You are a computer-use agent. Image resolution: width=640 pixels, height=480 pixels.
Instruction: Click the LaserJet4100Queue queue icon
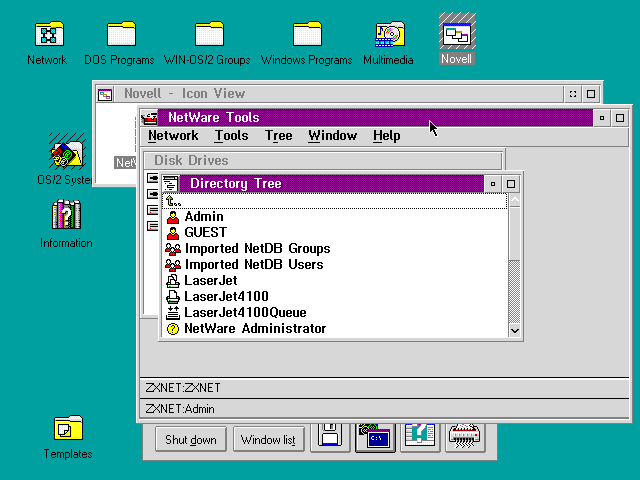tap(173, 313)
